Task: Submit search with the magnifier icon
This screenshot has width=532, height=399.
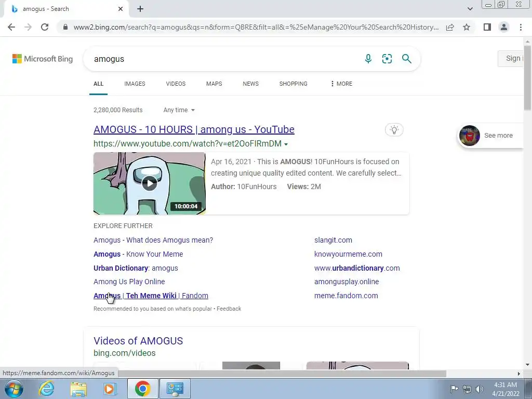Action: coord(406,59)
